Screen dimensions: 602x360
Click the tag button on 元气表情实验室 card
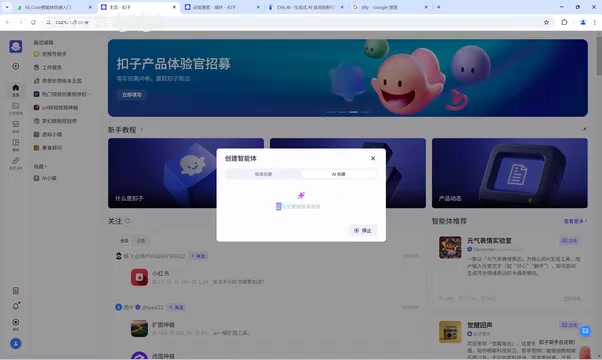coord(569,241)
